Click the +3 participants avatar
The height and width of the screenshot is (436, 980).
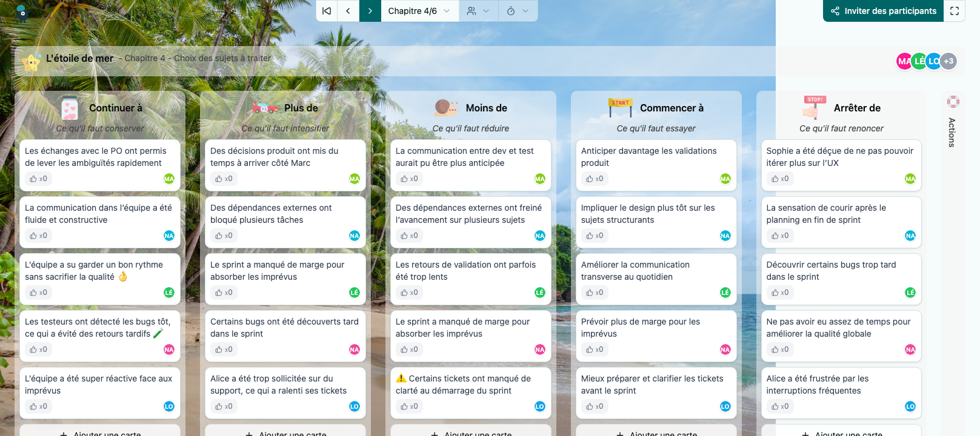[x=948, y=61]
